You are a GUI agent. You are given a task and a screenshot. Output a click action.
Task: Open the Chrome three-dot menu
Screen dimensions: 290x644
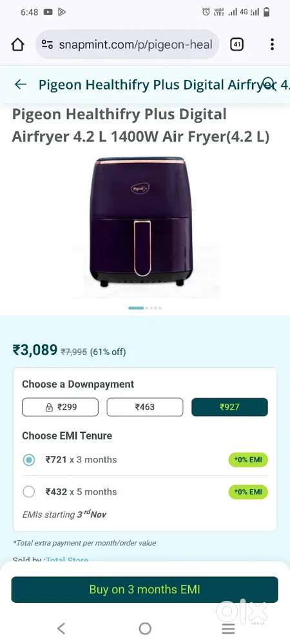tap(272, 44)
